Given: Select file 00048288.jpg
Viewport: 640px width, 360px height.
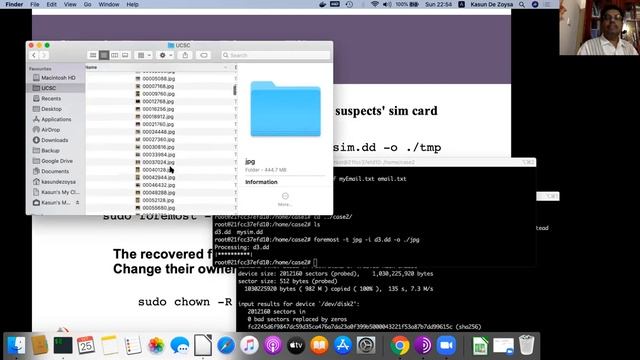Looking at the screenshot, I should coord(158,193).
